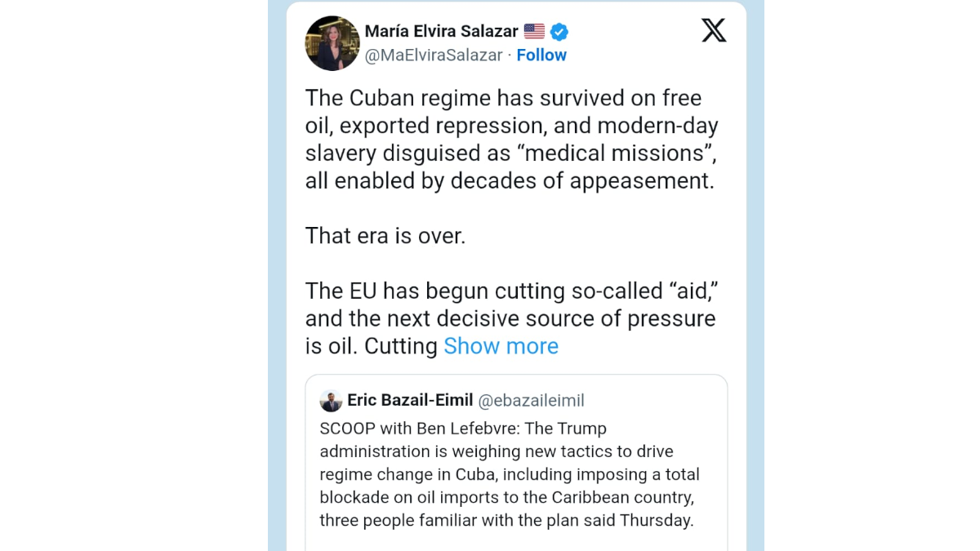Open María Elvira Salazar's profile picture
The image size is (980, 551).
coord(332,43)
